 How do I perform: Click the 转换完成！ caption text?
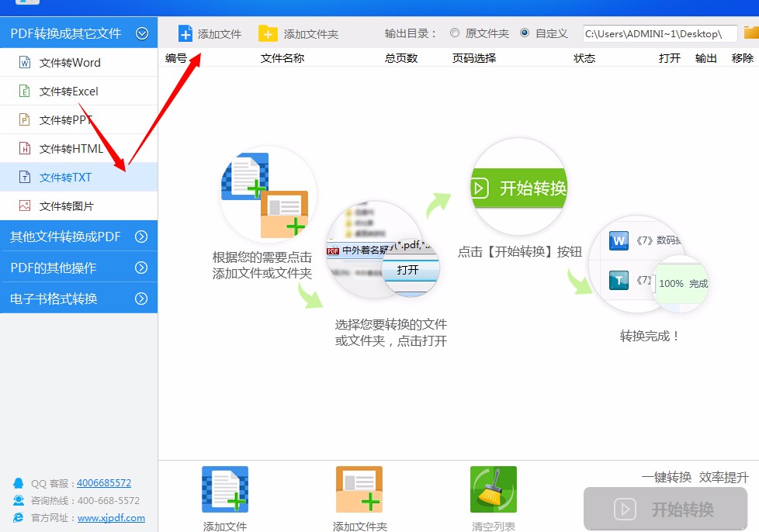(x=649, y=336)
